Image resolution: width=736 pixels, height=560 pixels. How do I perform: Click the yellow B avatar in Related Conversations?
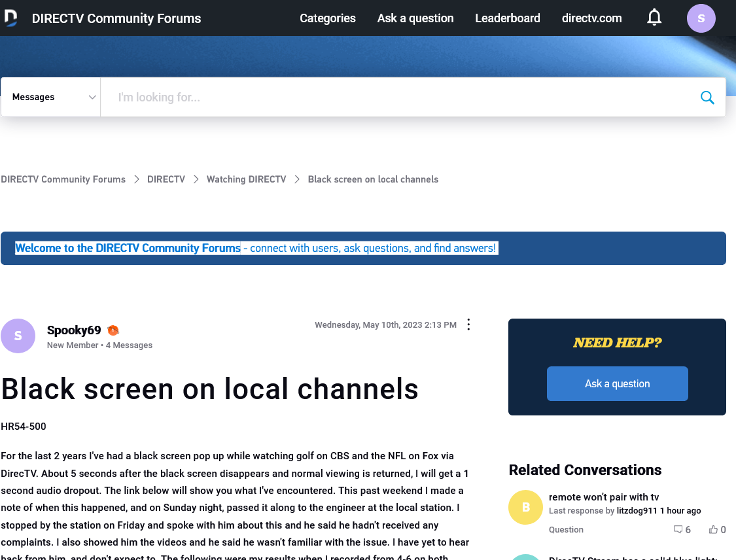tap(525, 507)
